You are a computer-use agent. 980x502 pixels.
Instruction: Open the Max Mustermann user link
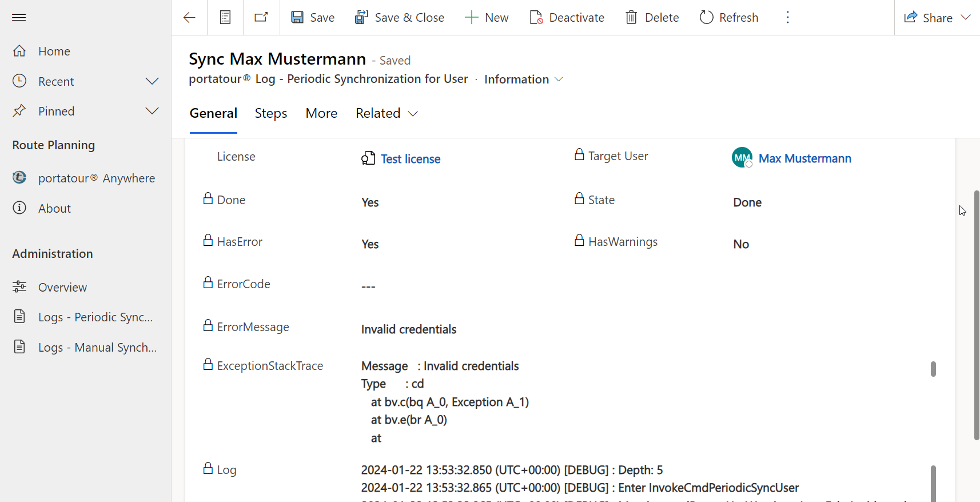(805, 158)
